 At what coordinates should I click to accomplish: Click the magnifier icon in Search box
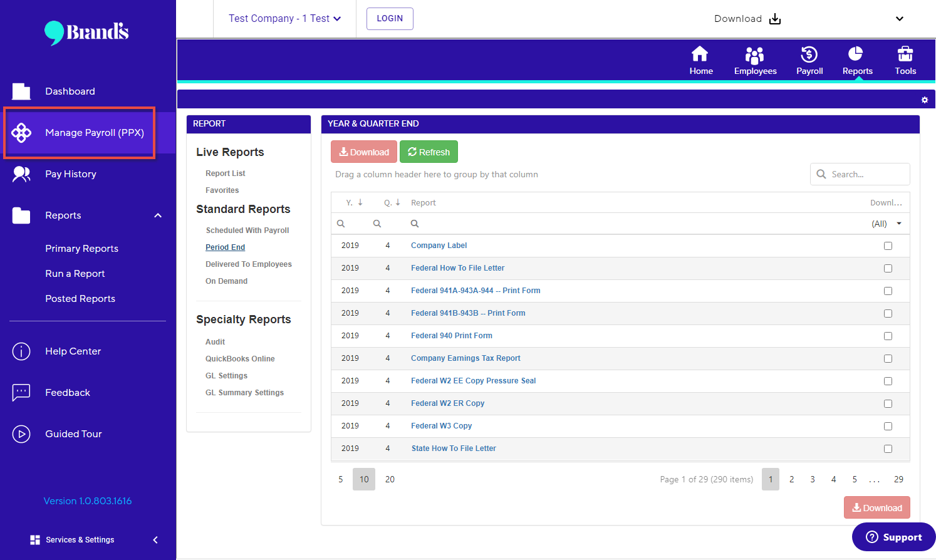click(821, 174)
